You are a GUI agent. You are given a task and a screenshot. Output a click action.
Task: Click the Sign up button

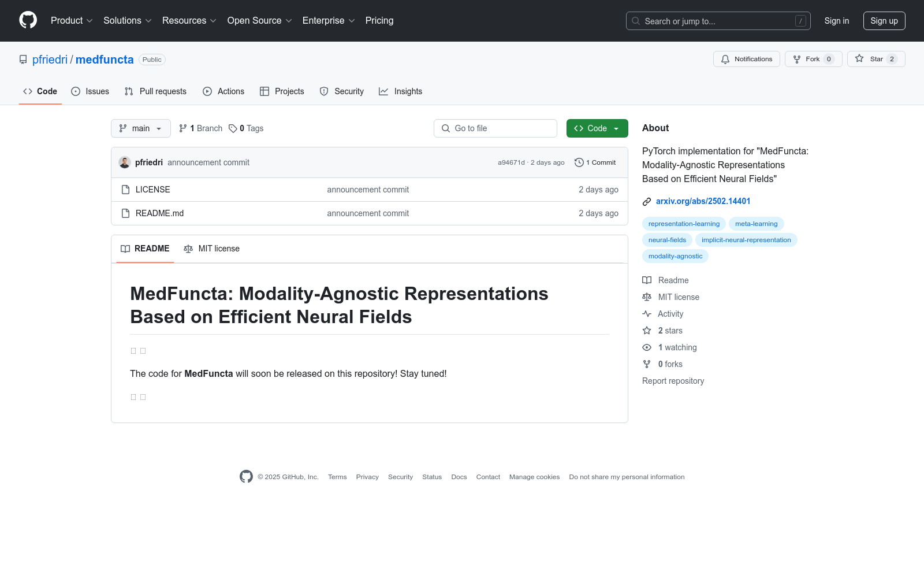[884, 21]
